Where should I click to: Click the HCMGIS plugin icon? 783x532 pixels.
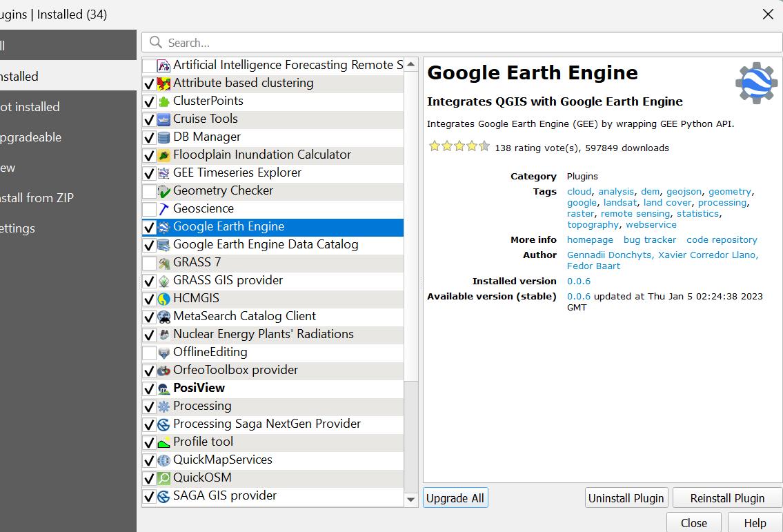pyautogui.click(x=163, y=299)
